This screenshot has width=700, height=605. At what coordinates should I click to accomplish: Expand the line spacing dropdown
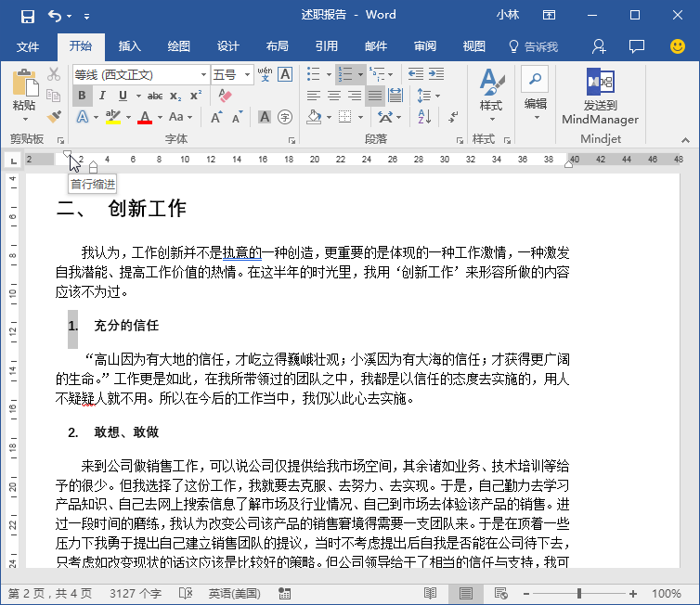tap(437, 96)
